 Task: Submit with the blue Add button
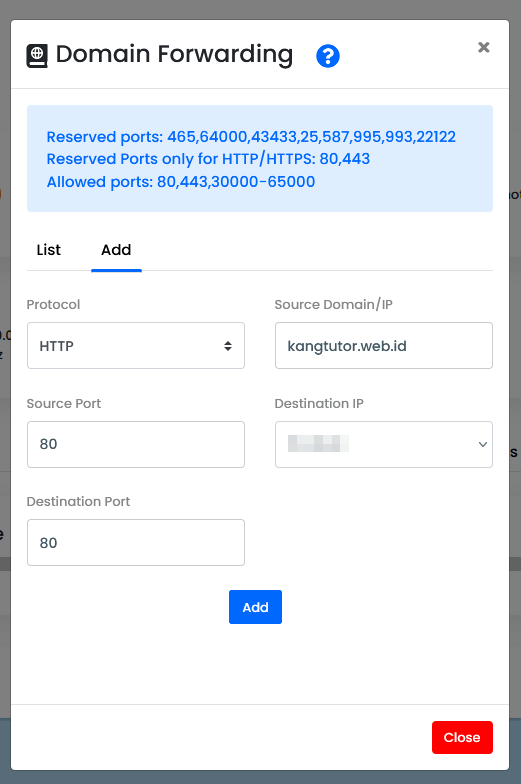(x=256, y=607)
